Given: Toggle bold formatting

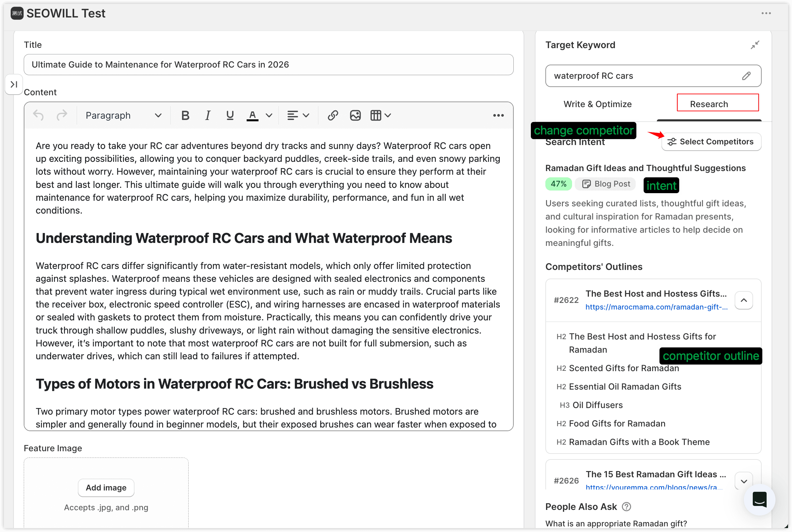Looking at the screenshot, I should [185, 115].
